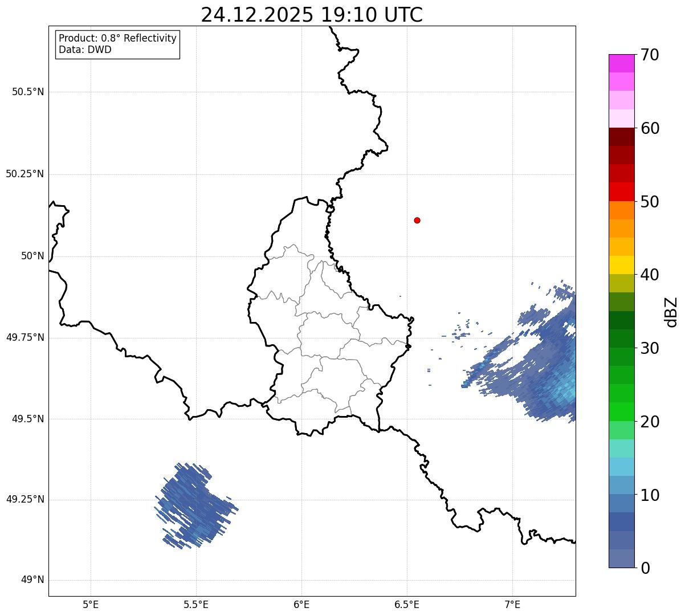Viewport: 685px width, 616px height.
Task: Click the 7°E longitude label
Action: [512, 604]
